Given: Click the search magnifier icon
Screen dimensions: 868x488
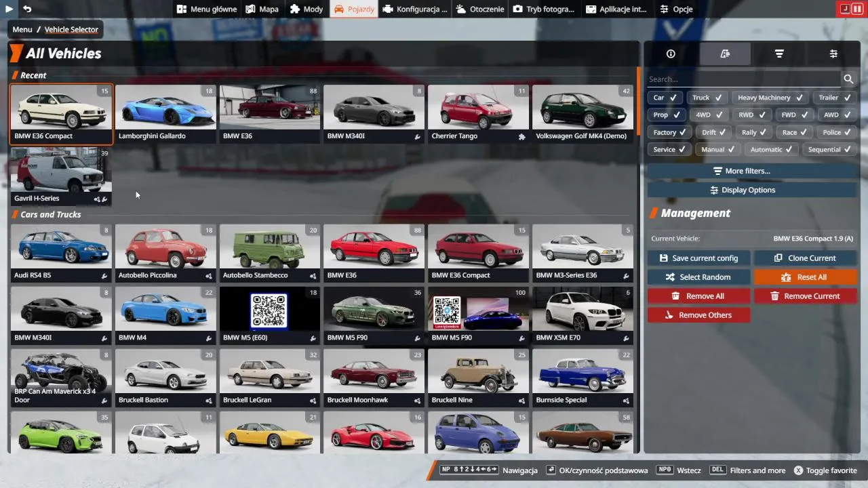Looking at the screenshot, I should click(848, 79).
